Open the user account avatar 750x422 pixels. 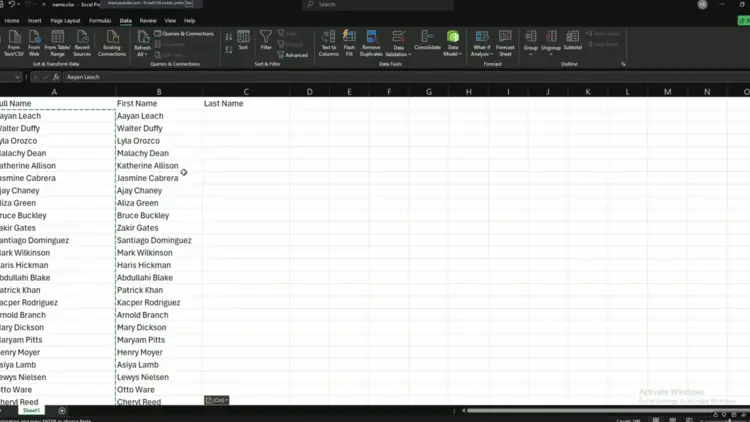(702, 4)
